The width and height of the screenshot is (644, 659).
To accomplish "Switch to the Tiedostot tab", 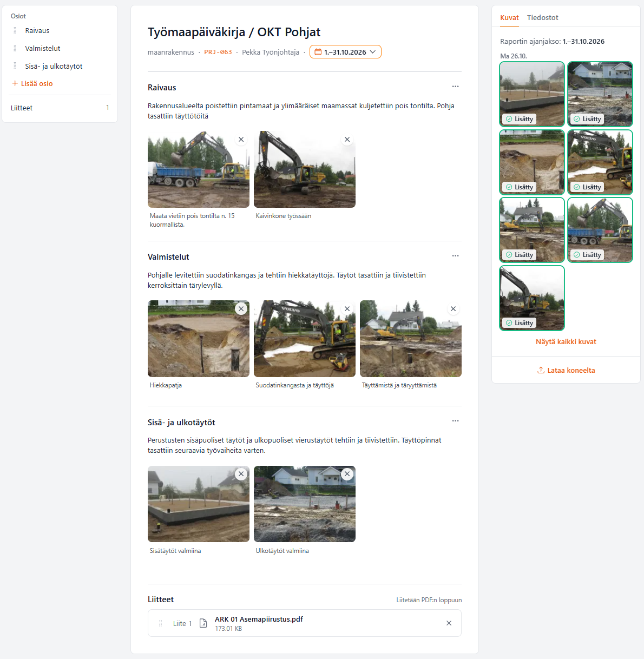I will [x=543, y=18].
